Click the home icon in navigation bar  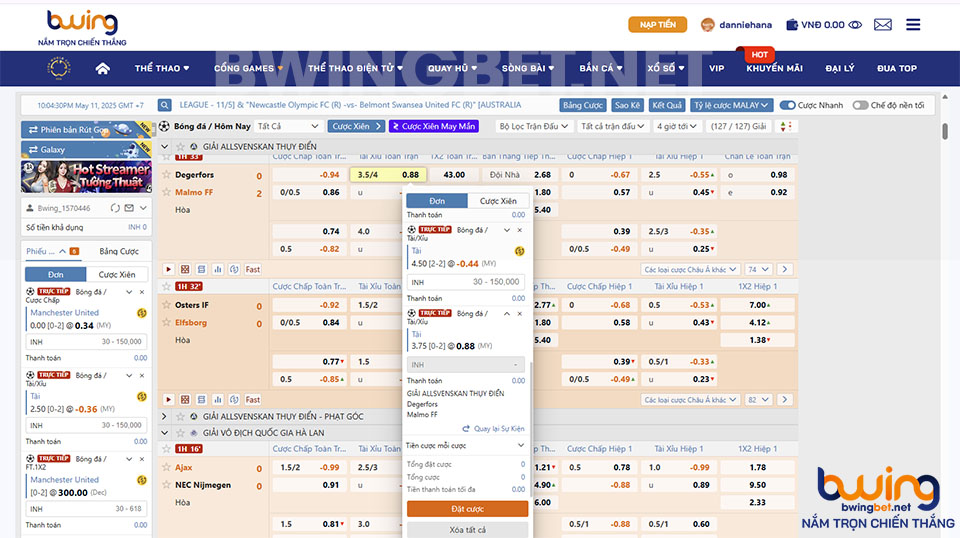pos(102,68)
